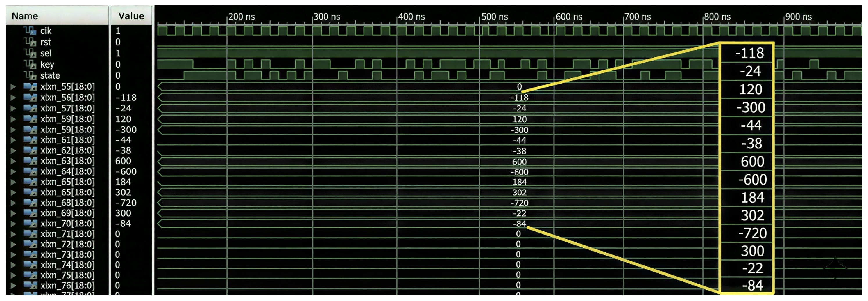Expand the xlxn_70[18:0] bus
Viewport: 868px width, 301px height.
13,223
